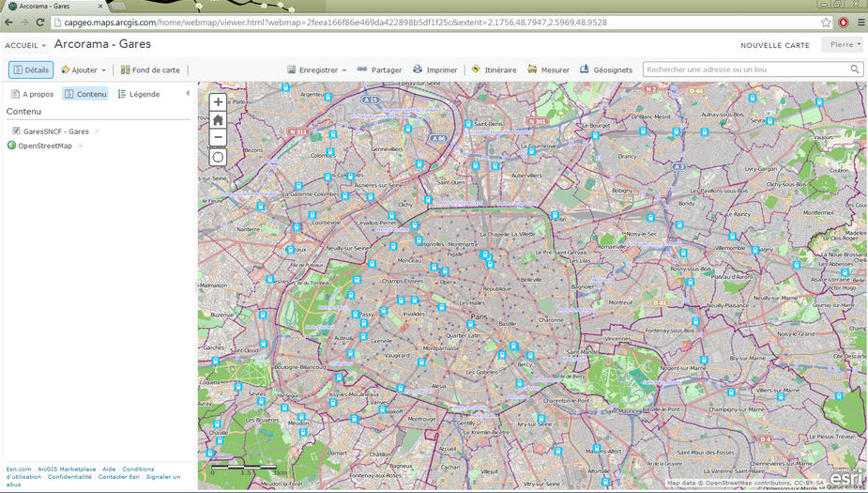The image size is (868, 493).
Task: Zoom out of the map
Action: (x=218, y=137)
